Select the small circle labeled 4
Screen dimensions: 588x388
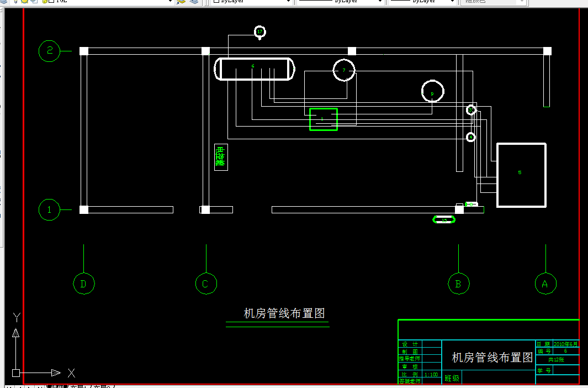(x=471, y=137)
